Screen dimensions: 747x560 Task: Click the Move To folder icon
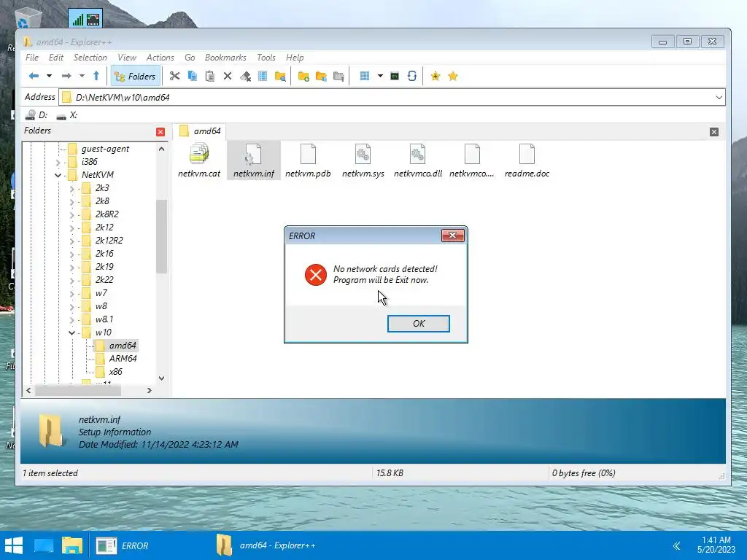point(338,76)
